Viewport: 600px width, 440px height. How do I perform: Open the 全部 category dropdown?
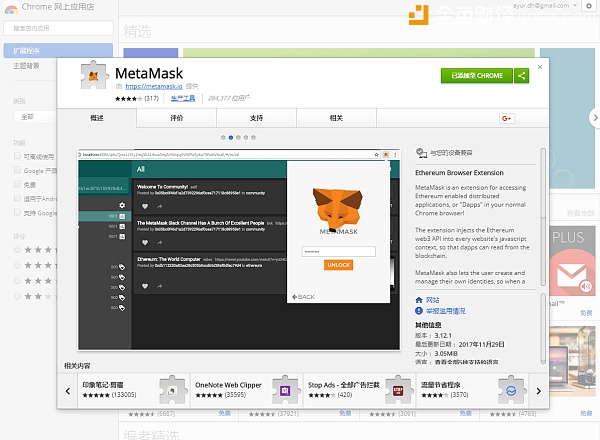click(x=35, y=117)
